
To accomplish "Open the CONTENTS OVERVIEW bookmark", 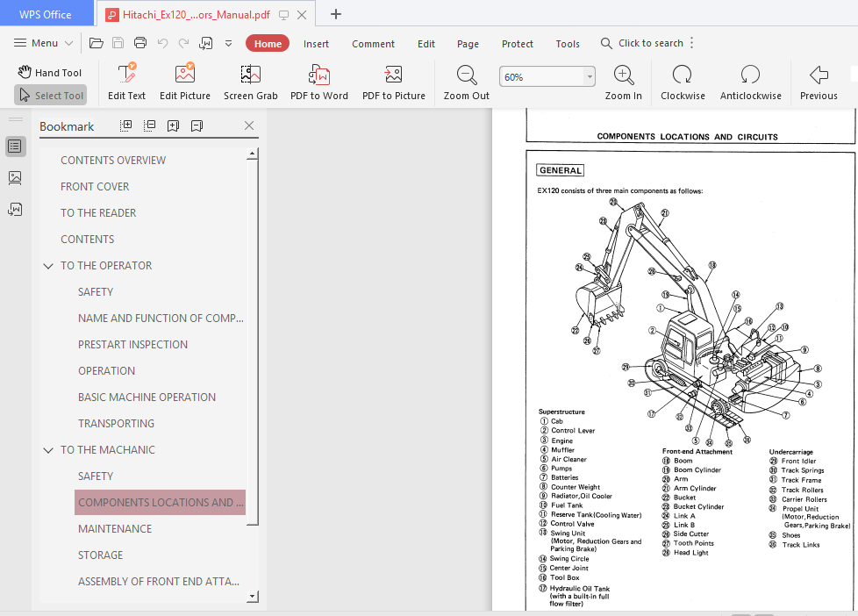I will click(x=113, y=161).
